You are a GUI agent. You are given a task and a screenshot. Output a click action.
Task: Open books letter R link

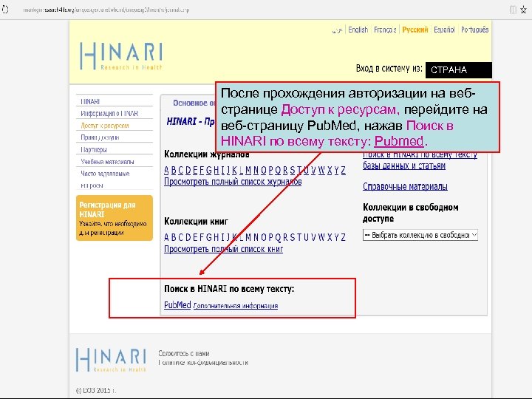tap(285, 237)
